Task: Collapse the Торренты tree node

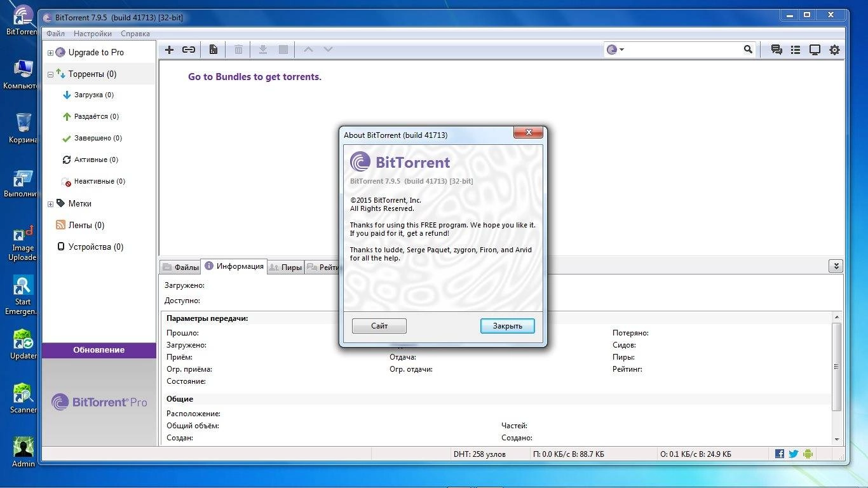Action: 50,74
